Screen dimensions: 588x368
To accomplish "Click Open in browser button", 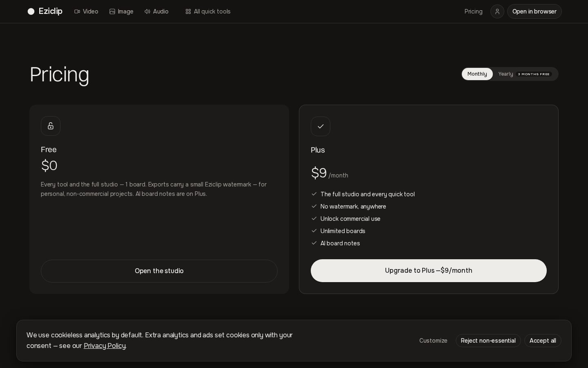I will 535,11.
